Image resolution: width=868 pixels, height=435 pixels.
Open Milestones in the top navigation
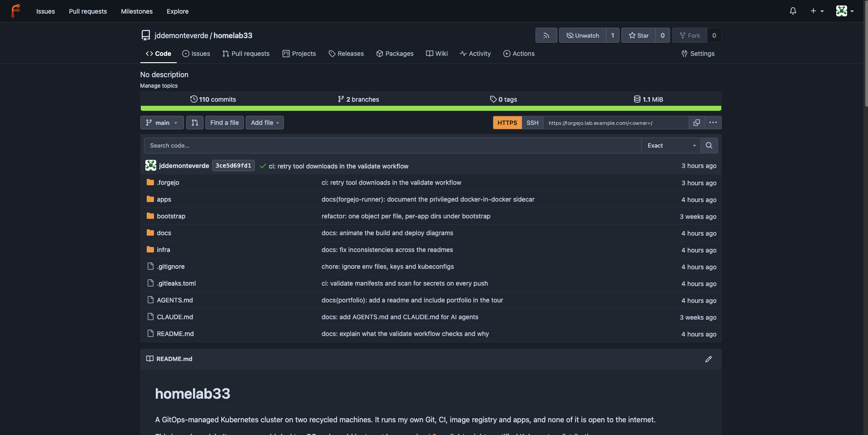pyautogui.click(x=137, y=11)
